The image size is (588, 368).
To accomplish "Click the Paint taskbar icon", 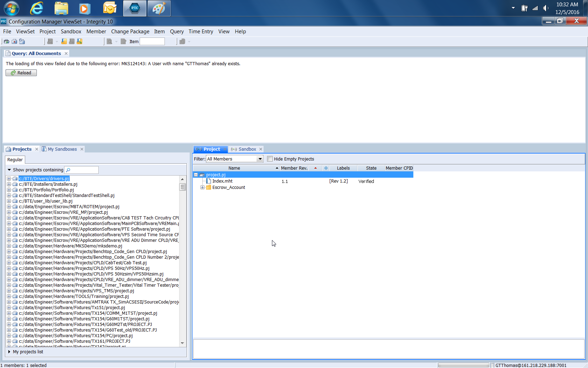I will pos(159,8).
